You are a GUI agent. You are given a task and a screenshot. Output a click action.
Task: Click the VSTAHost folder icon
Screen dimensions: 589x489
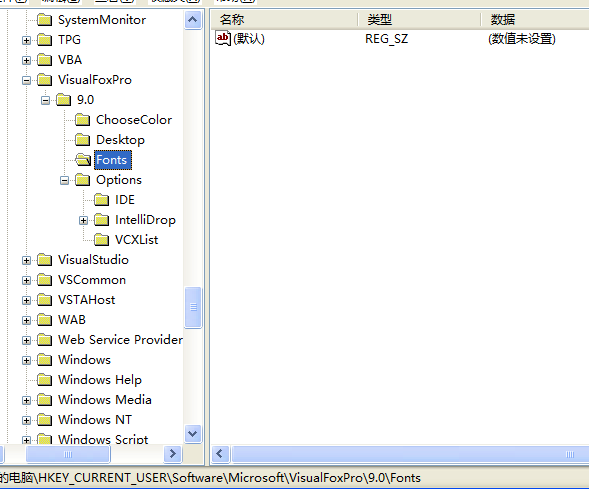[44, 300]
